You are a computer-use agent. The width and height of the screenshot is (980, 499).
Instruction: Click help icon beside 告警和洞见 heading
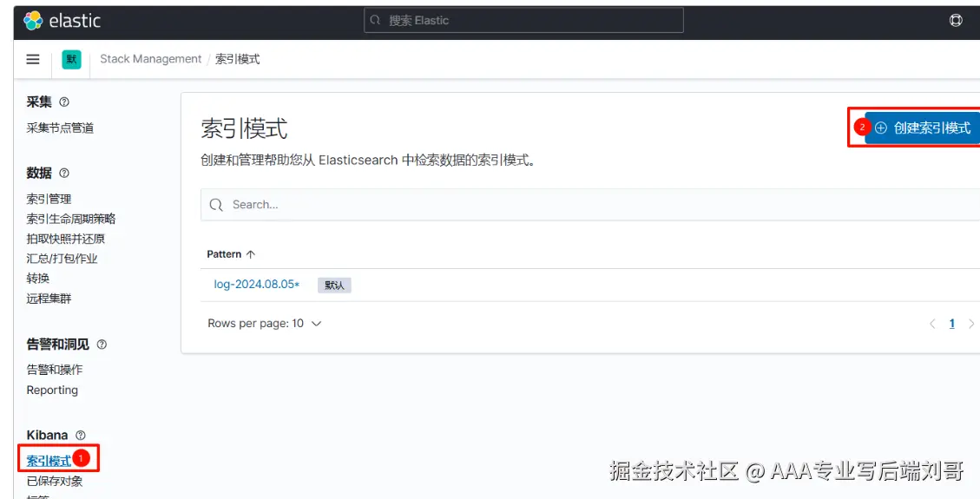102,345
